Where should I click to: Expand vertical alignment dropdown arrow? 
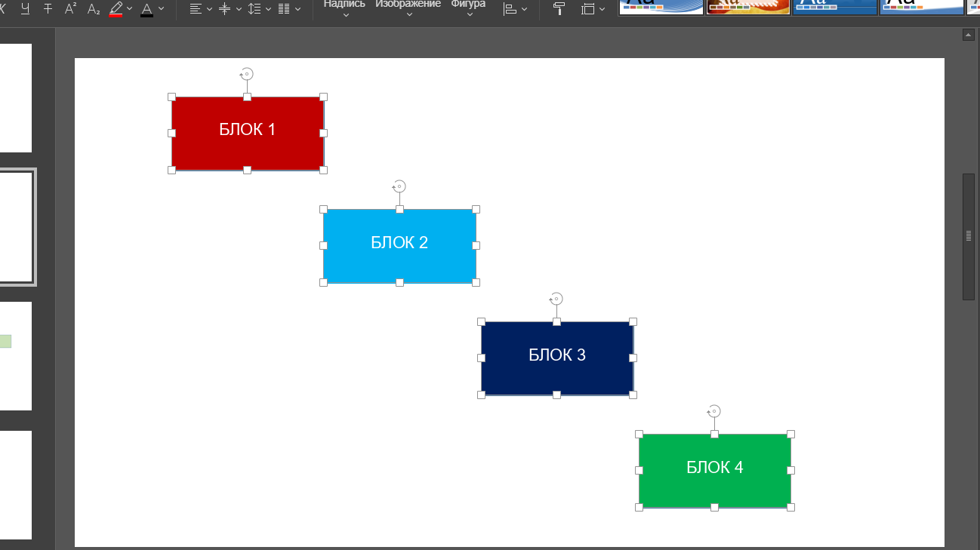click(x=239, y=9)
